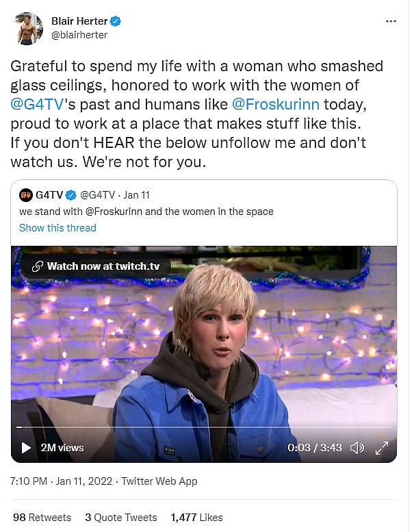Click the link icon in Watch now banner
Image resolution: width=414 pixels, height=532 pixels.
pos(38,266)
